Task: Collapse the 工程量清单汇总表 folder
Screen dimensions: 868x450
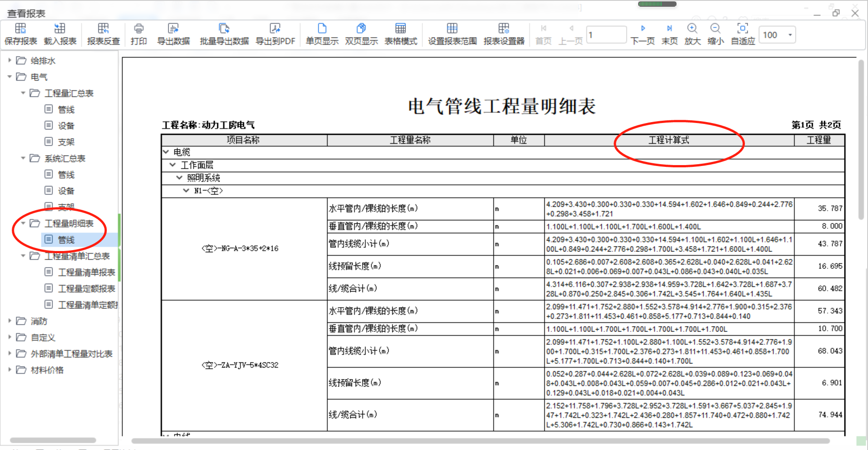Action: 23,256
